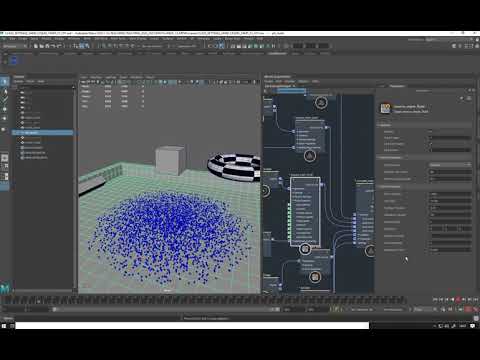This screenshot has height=360, width=480.
Task: Select the arrow Select tool in toolbox
Action: [5, 82]
